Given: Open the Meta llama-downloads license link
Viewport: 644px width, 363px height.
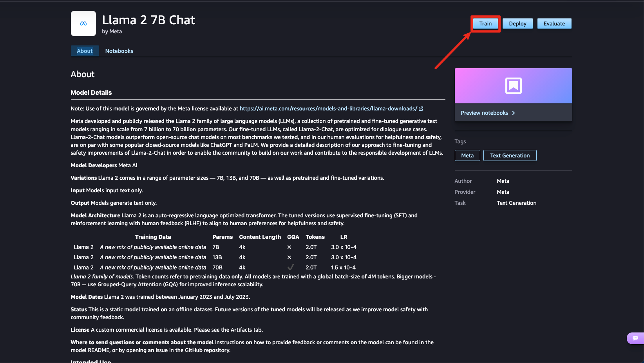Looking at the screenshot, I should (x=328, y=109).
